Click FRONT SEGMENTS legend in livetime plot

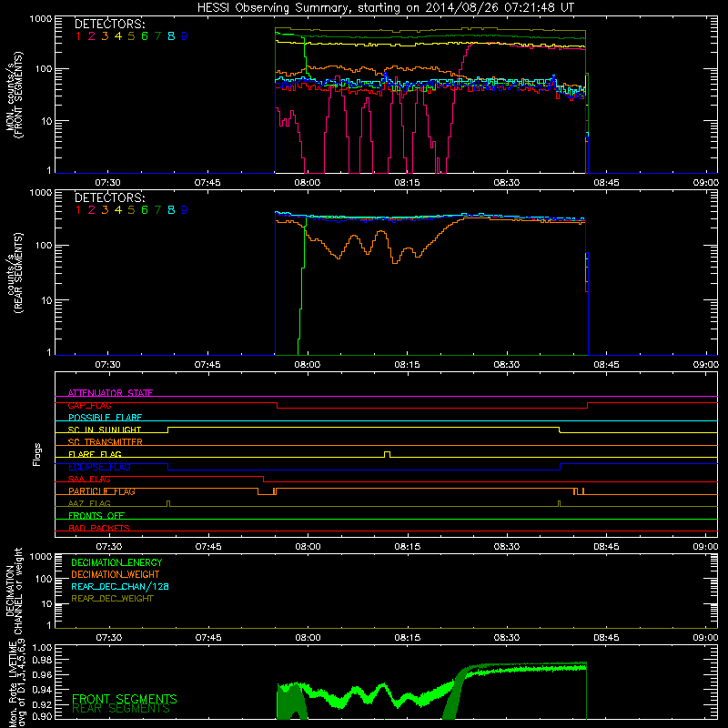click(x=125, y=699)
